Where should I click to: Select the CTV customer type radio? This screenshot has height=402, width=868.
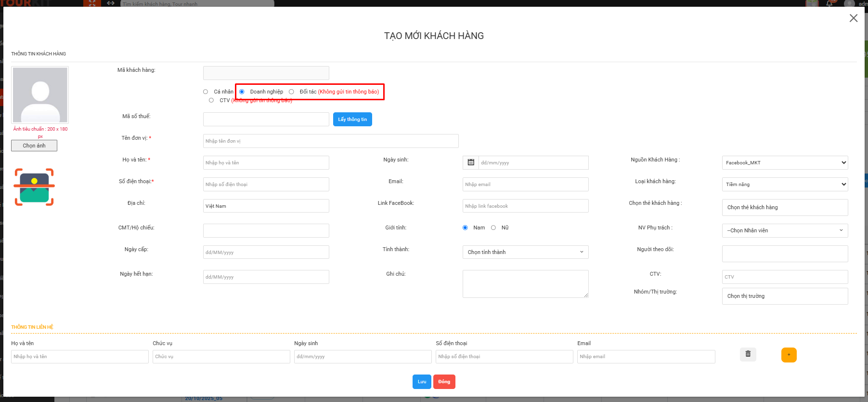(211, 100)
